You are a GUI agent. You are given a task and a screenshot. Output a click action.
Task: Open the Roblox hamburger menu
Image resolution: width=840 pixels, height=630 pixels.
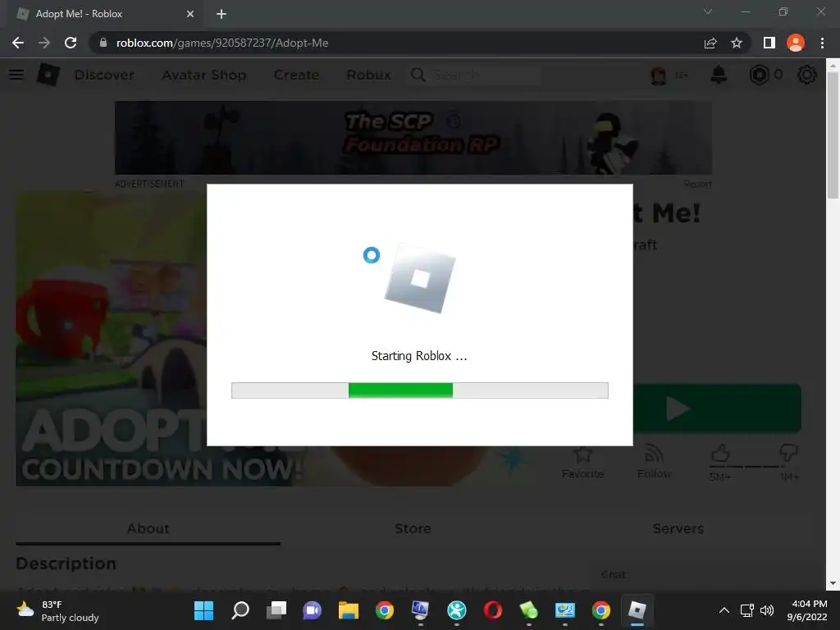[x=16, y=75]
